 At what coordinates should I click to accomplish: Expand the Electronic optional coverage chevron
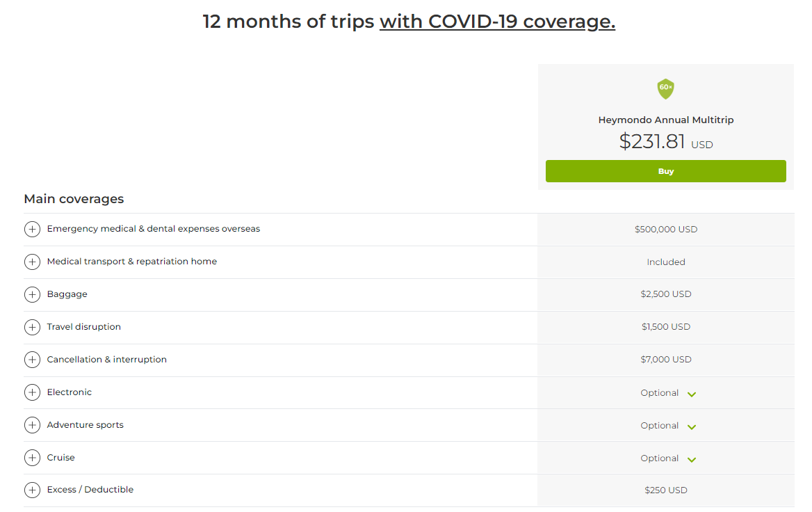pyautogui.click(x=691, y=394)
